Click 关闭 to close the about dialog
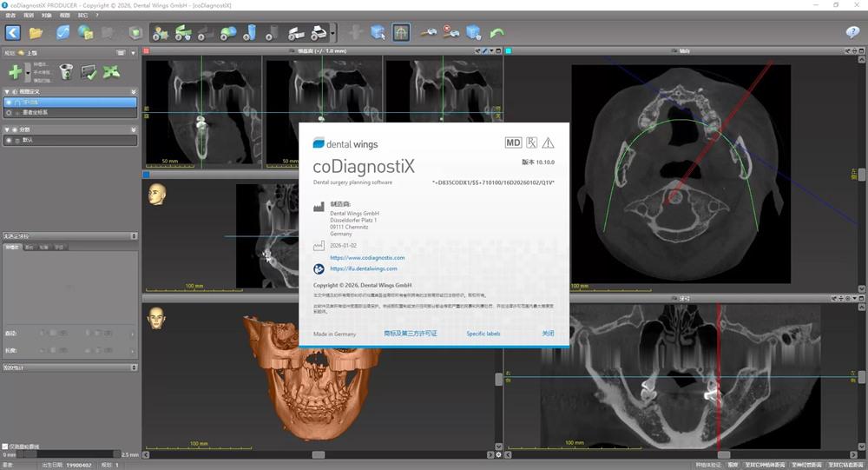 click(548, 333)
